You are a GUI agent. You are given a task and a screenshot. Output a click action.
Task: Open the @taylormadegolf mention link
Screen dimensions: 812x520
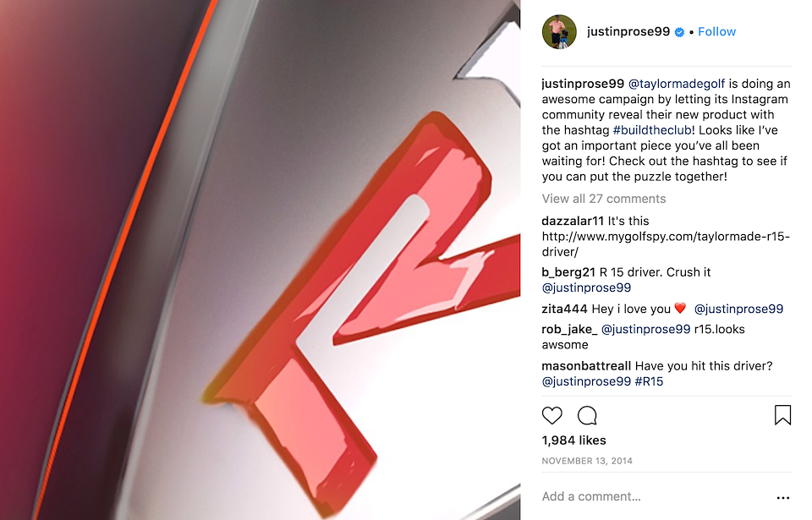tap(677, 84)
